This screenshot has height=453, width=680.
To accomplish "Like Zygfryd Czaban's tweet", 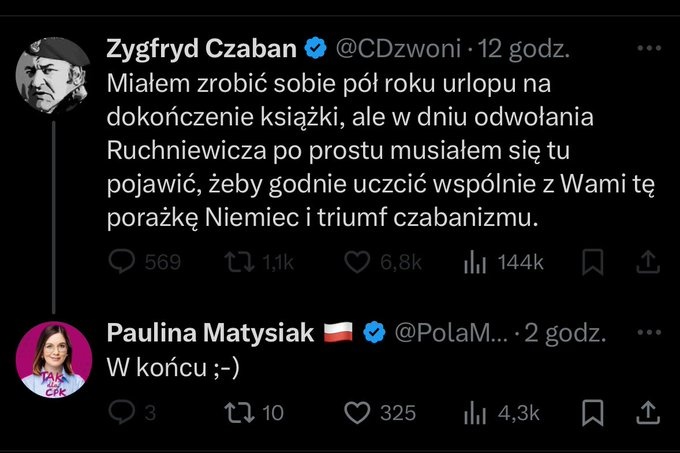I will coord(358,262).
